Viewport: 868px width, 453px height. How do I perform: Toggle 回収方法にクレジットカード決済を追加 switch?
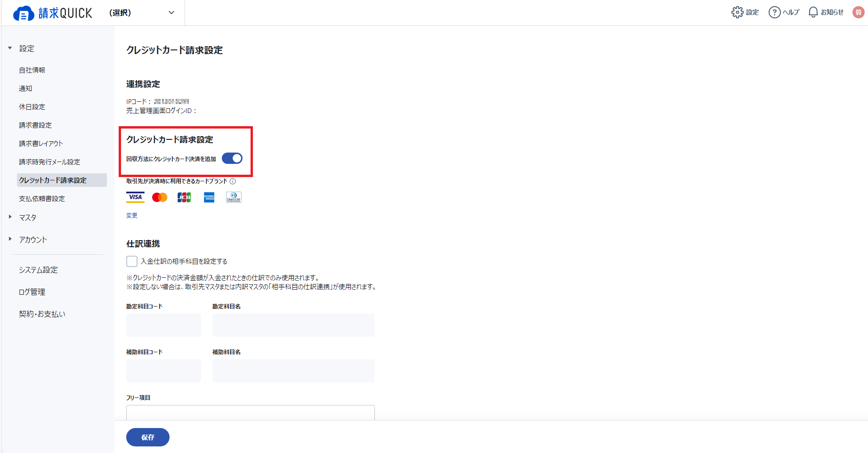[232, 159]
